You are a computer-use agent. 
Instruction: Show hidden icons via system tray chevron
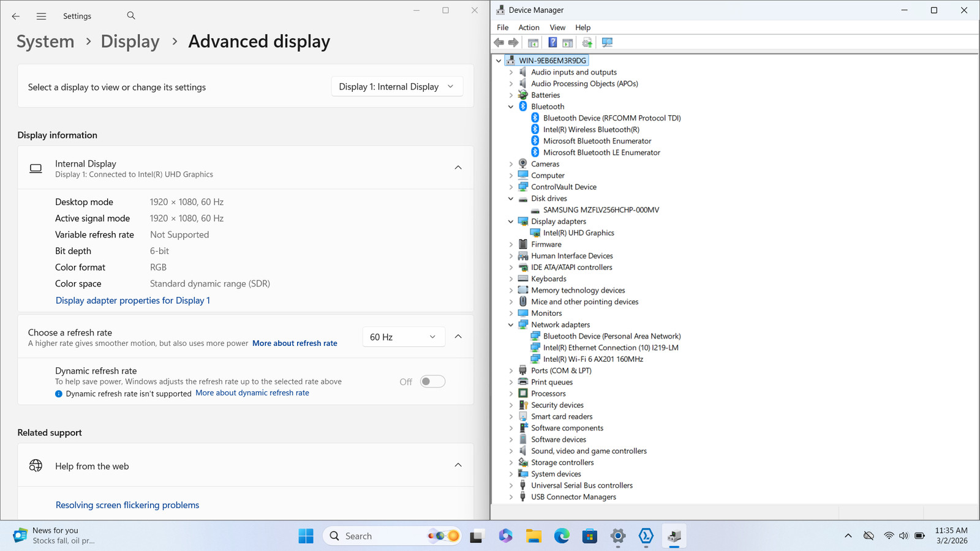point(848,536)
